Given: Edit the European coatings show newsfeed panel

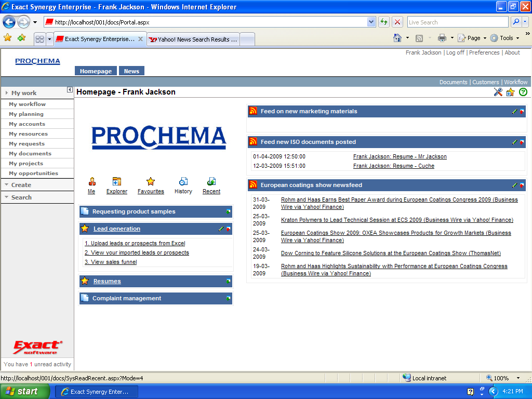Looking at the screenshot, I should pyautogui.click(x=514, y=185).
